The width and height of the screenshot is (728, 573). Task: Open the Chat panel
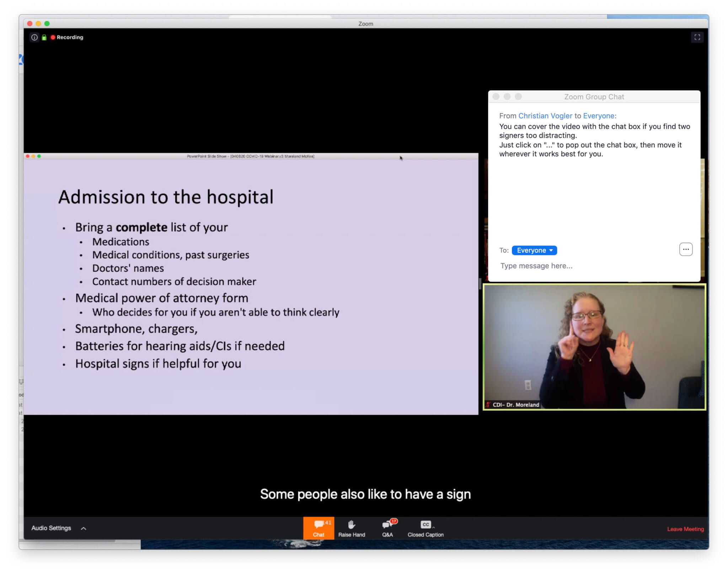coord(318,529)
